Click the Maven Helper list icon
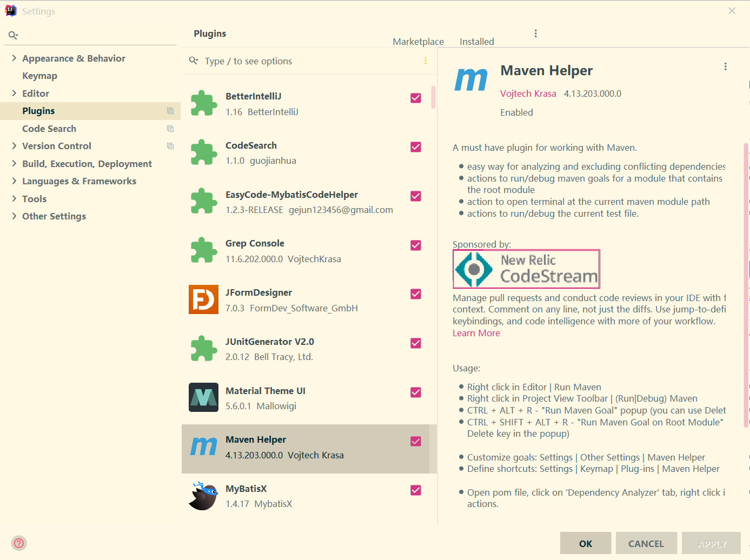 (x=204, y=447)
